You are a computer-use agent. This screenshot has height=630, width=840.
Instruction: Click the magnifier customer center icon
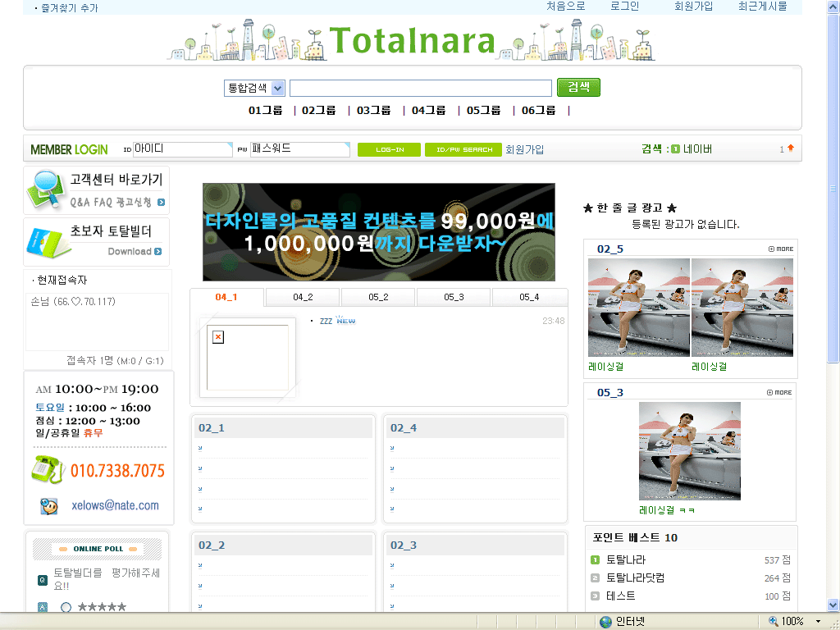coord(46,189)
